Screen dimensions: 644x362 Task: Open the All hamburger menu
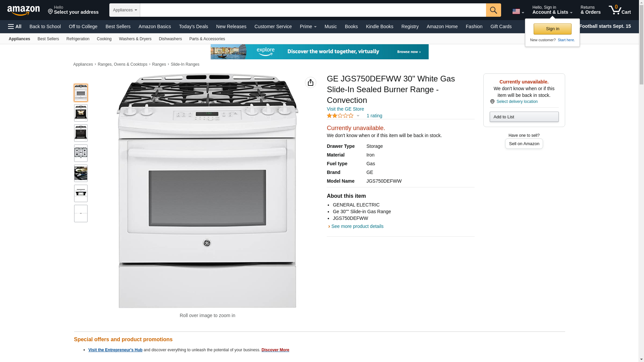pyautogui.click(x=15, y=26)
